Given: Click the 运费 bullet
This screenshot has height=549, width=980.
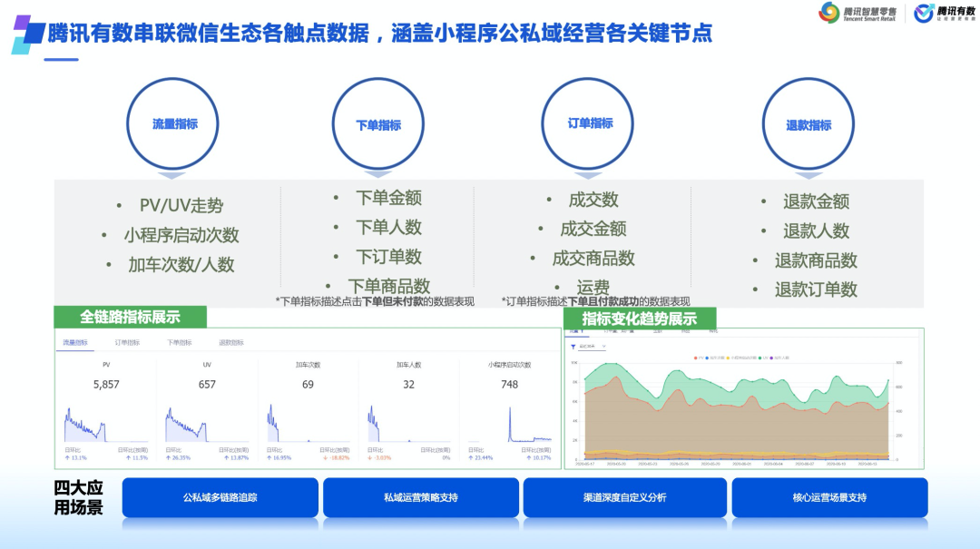Looking at the screenshot, I should coord(593,287).
